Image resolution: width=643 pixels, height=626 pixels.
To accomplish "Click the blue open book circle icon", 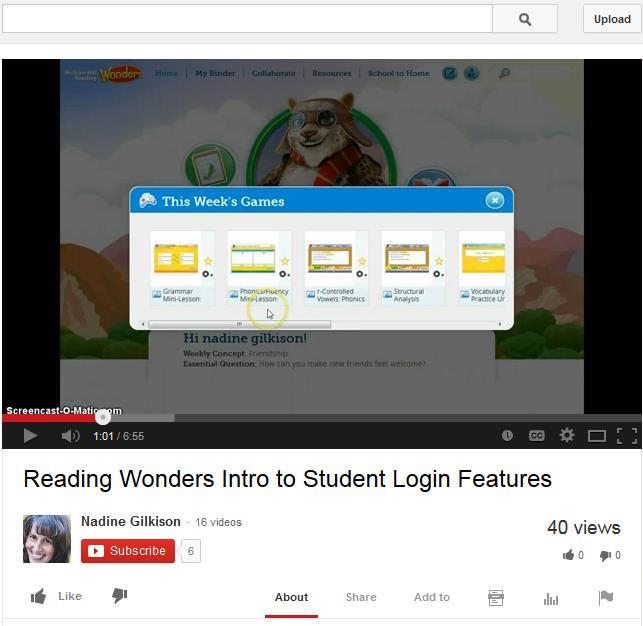I will pos(431,178).
